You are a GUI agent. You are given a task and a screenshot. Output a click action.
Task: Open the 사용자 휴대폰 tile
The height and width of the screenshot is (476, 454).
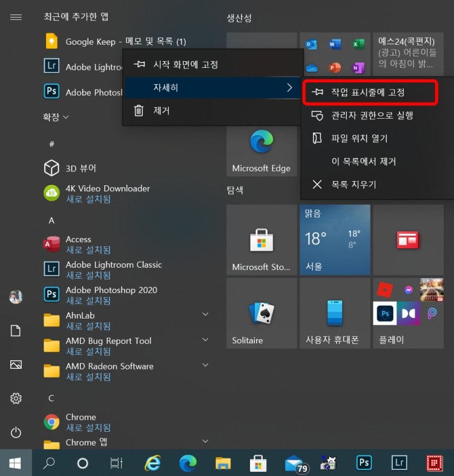pos(335,313)
